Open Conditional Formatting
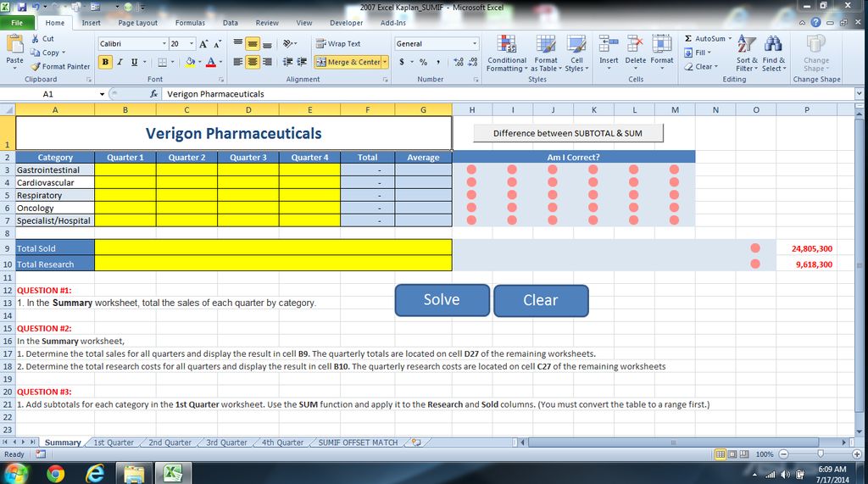868x484 pixels. (507, 53)
